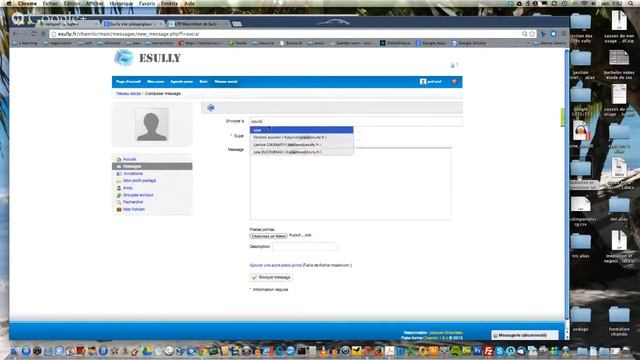Click the Invitations icon in the sidebar
The image size is (640, 360).
point(119,173)
